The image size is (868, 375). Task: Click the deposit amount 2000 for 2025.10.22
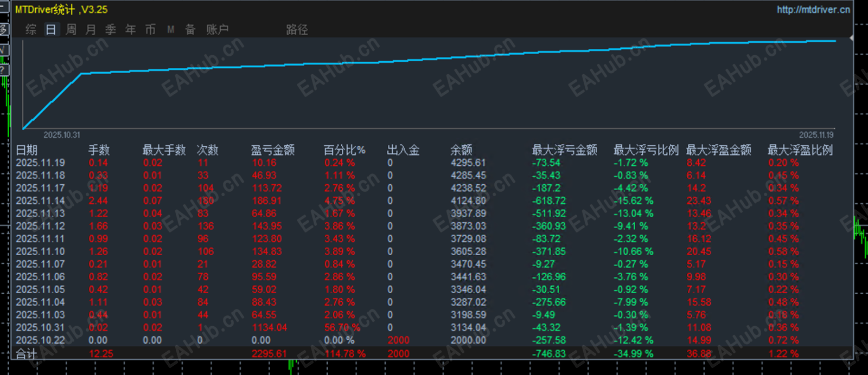click(398, 340)
